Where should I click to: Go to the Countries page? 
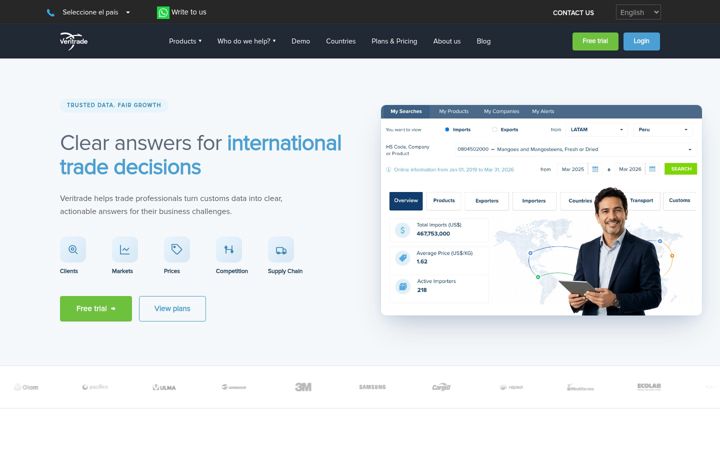(x=341, y=41)
